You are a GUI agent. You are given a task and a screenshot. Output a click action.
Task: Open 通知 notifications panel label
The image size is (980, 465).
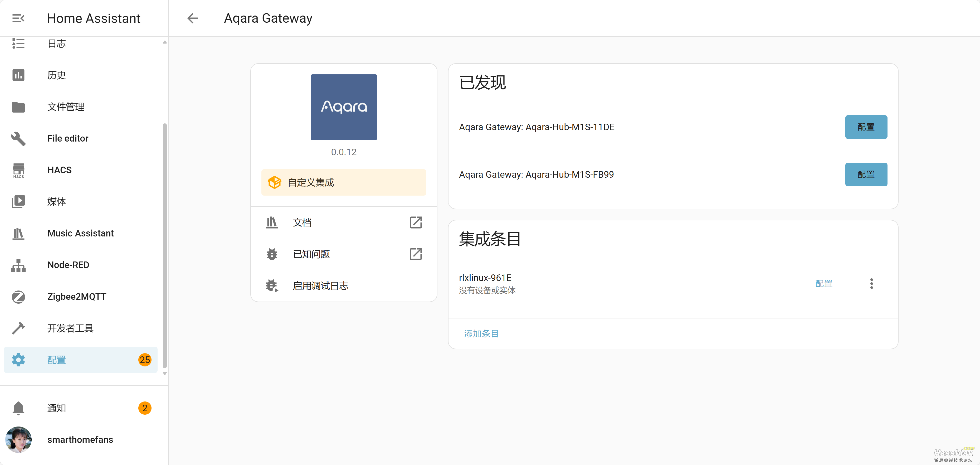click(x=56, y=408)
